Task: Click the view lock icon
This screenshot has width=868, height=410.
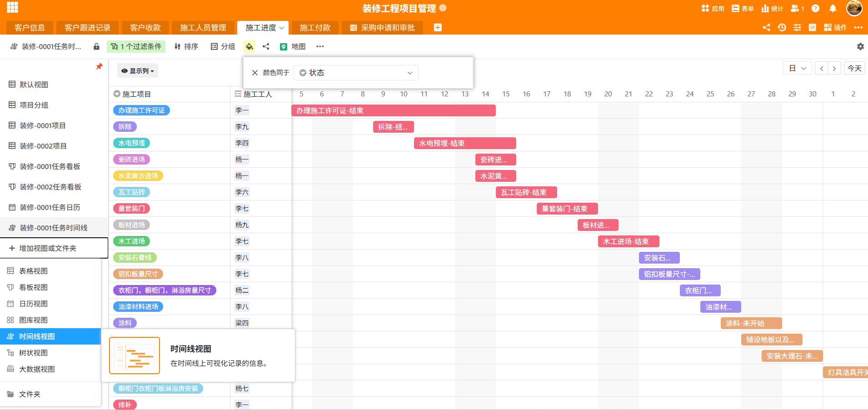Action: pos(96,46)
